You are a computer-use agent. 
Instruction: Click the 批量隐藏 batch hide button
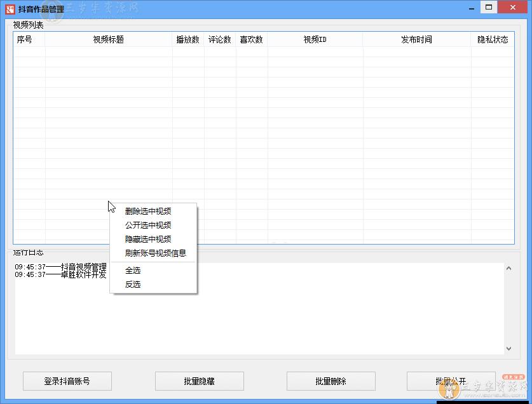[199, 381]
